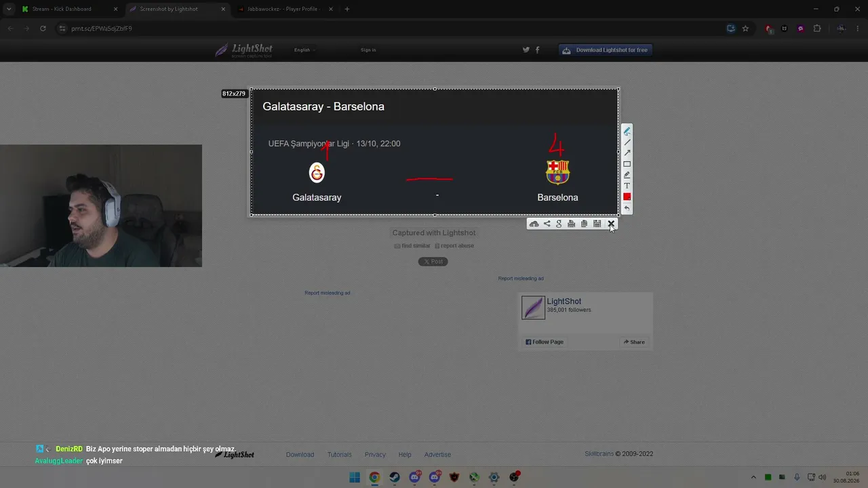
Task: Reload the current page
Action: 43,28
